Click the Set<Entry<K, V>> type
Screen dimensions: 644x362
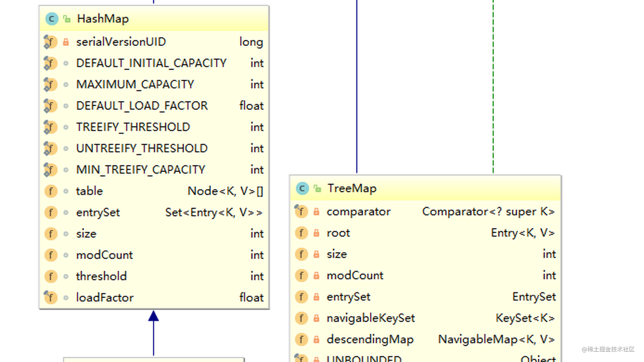click(x=214, y=212)
